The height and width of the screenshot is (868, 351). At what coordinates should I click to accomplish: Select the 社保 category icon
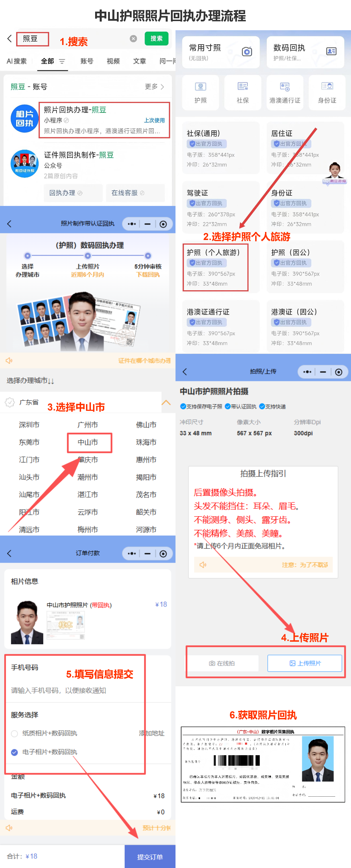pyautogui.click(x=243, y=92)
